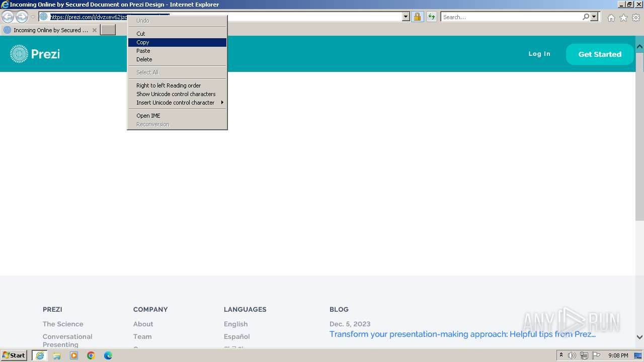The image size is (644, 362).
Task: Show hidden tray icons arrow
Action: pos(561,355)
